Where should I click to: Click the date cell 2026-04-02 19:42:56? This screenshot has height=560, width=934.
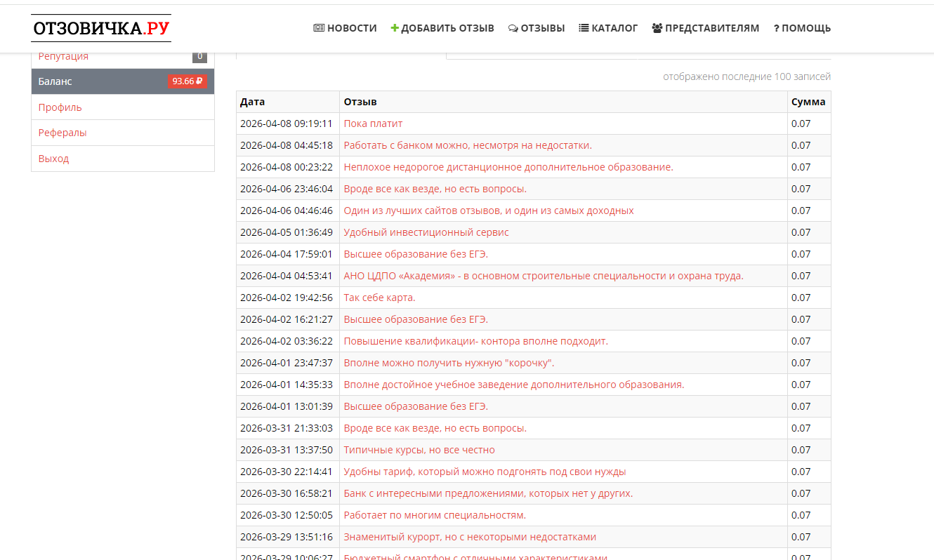(x=287, y=298)
